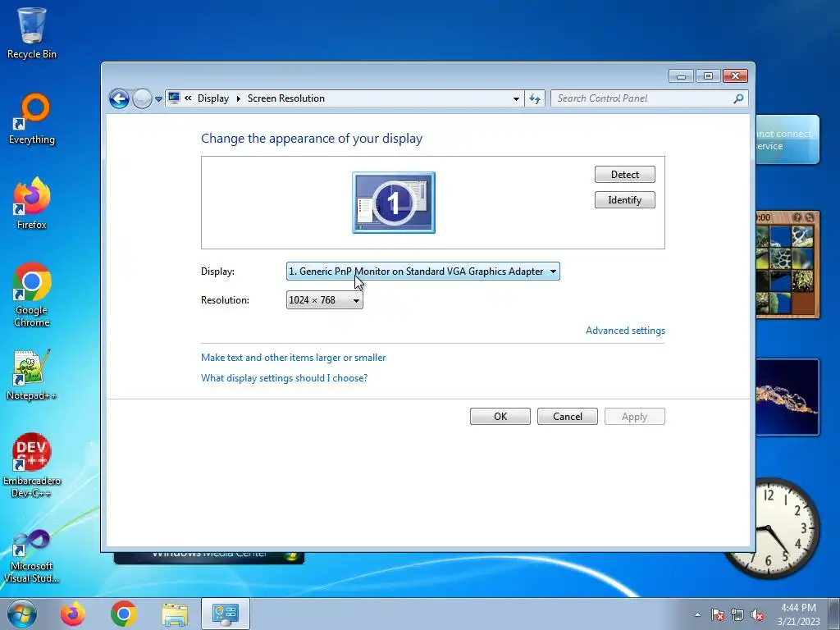The width and height of the screenshot is (840, 630).
Task: Select the Recycle Bin desktop icon
Action: pyautogui.click(x=32, y=32)
